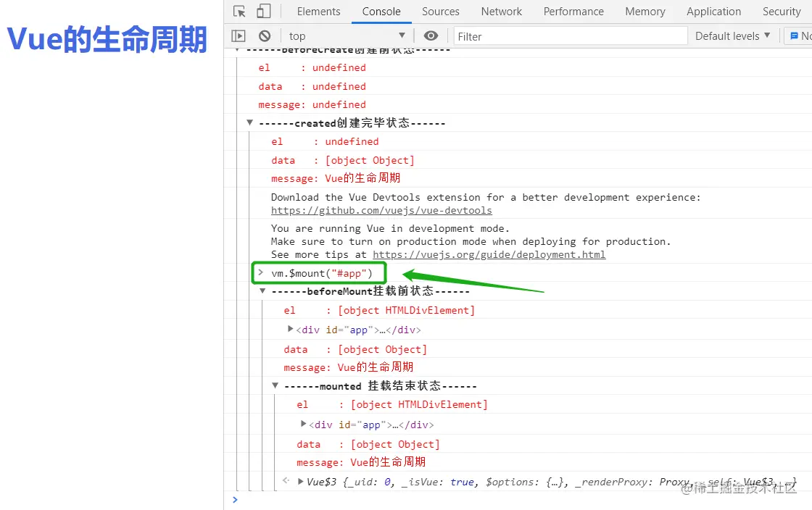Click the console input prompt line
Image resolution: width=812 pixels, height=510 pixels.
coord(518,500)
